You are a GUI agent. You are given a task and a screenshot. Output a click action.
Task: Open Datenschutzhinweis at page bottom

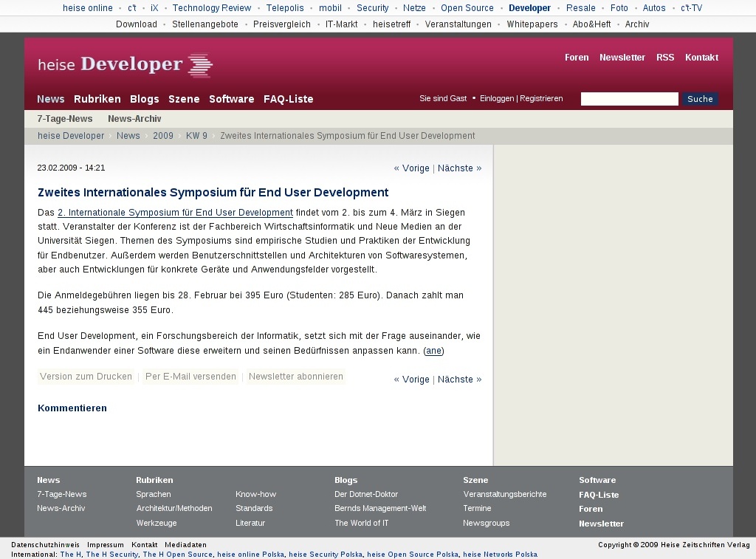[45, 545]
